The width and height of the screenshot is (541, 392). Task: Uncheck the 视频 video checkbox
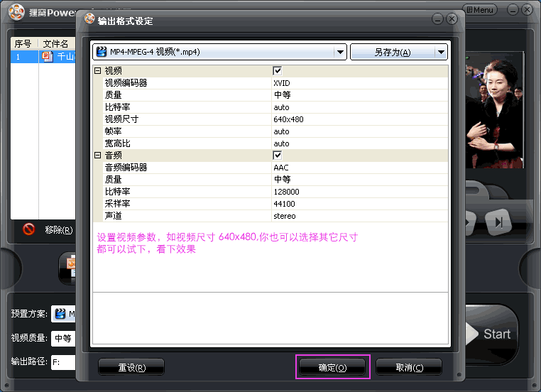[278, 71]
